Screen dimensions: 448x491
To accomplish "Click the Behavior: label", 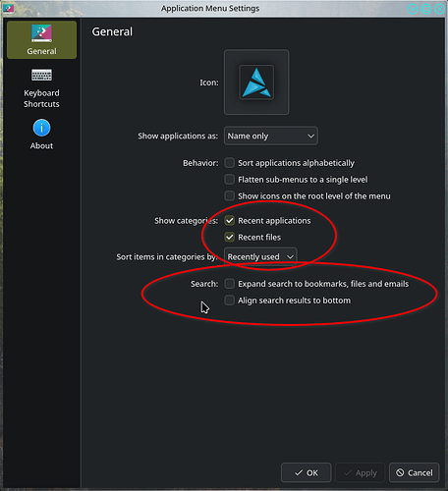I will tap(200, 163).
